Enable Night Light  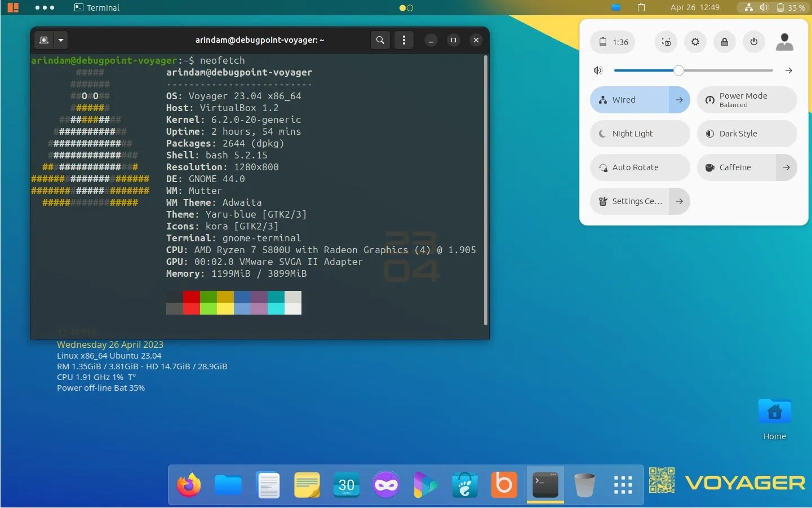click(x=633, y=134)
